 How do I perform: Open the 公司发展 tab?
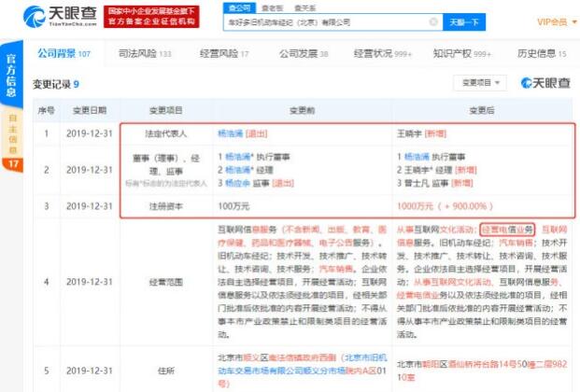304,53
